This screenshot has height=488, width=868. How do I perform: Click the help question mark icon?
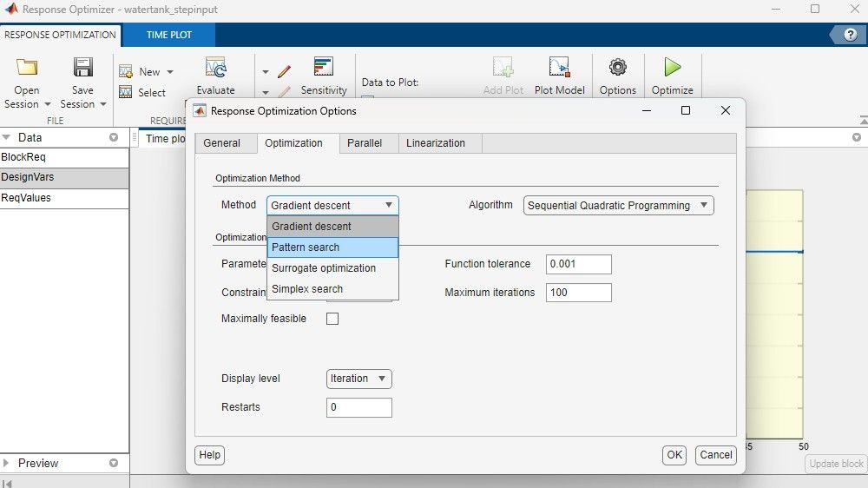click(848, 35)
